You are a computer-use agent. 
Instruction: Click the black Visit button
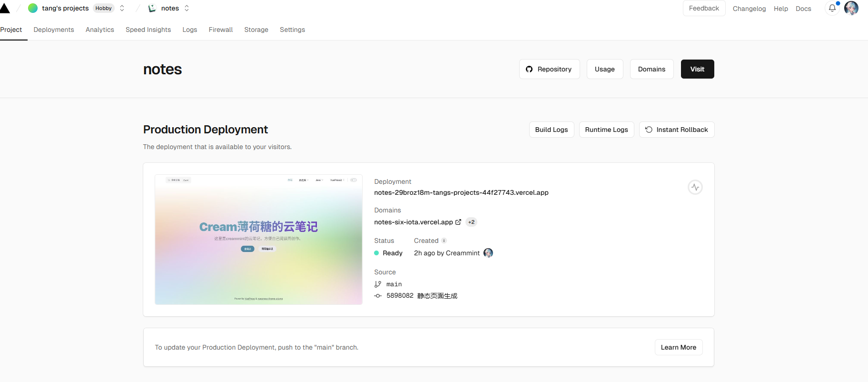click(697, 69)
